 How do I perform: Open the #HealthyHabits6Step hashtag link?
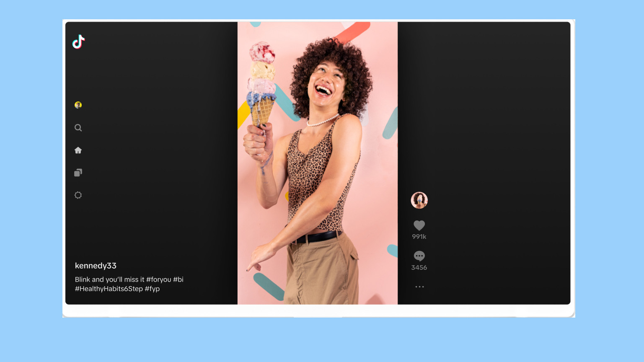pos(108,289)
